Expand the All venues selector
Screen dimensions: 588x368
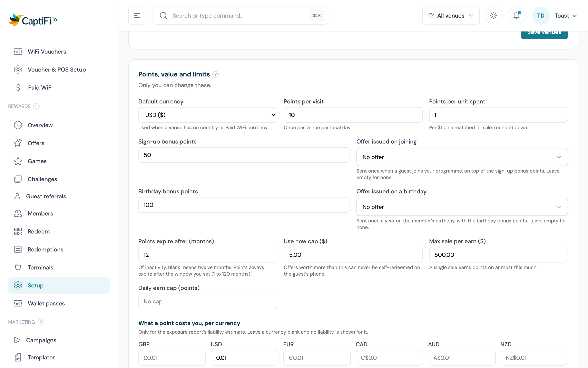[451, 16]
